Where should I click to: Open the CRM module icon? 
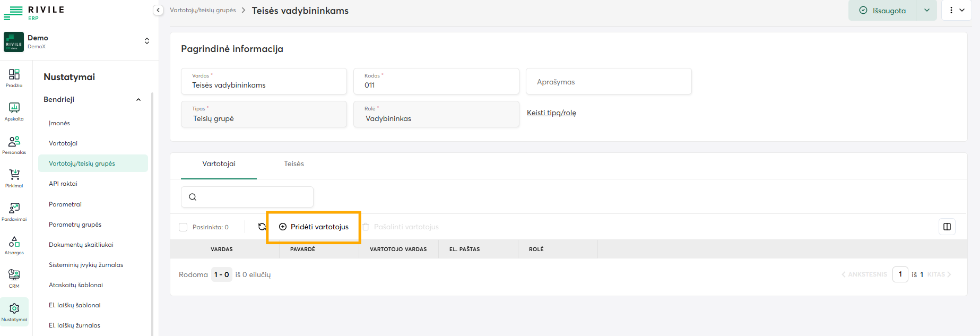[x=14, y=278]
